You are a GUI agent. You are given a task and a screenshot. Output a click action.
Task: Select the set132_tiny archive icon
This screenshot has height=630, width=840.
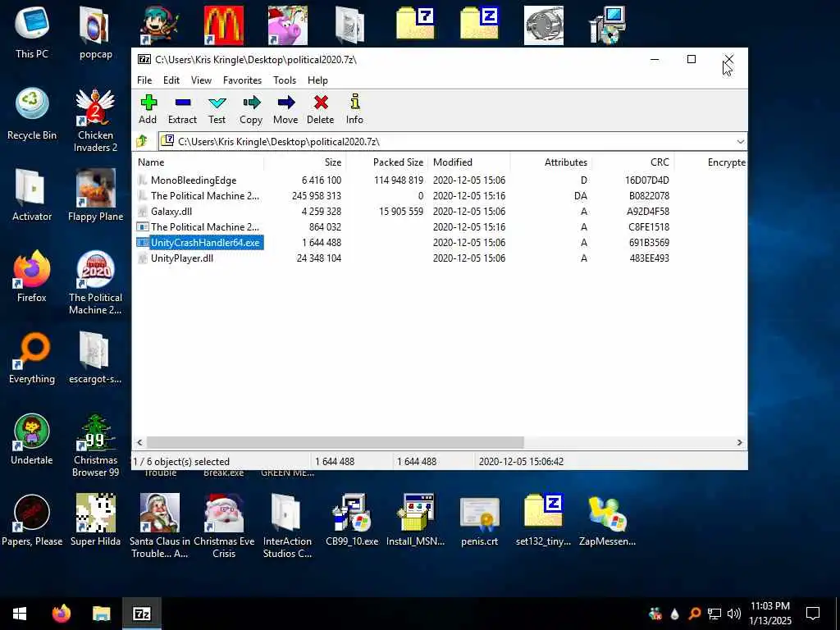pos(543,519)
